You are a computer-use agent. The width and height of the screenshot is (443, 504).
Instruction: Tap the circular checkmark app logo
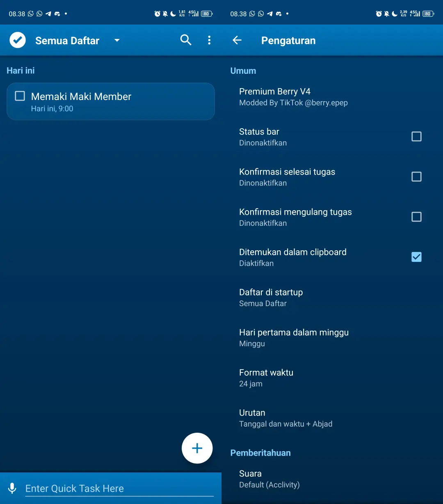(x=17, y=40)
